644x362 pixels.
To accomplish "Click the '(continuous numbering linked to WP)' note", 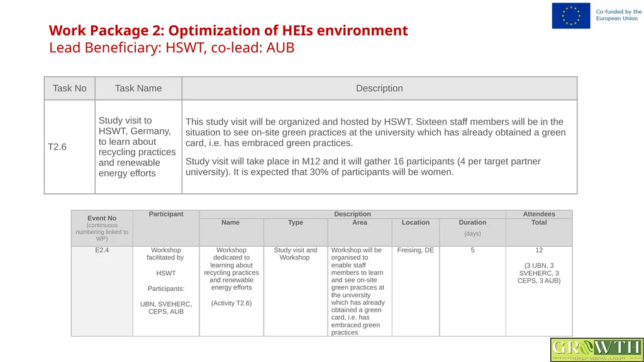I will [x=102, y=232].
